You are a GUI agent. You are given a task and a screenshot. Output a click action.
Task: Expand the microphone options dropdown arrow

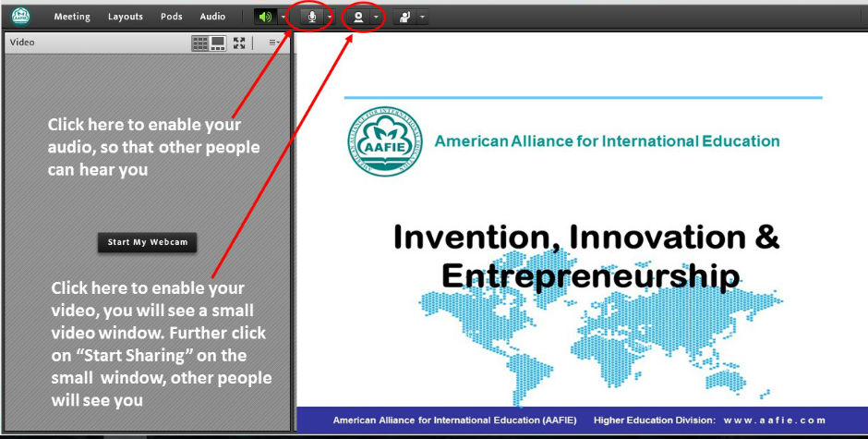click(x=330, y=18)
